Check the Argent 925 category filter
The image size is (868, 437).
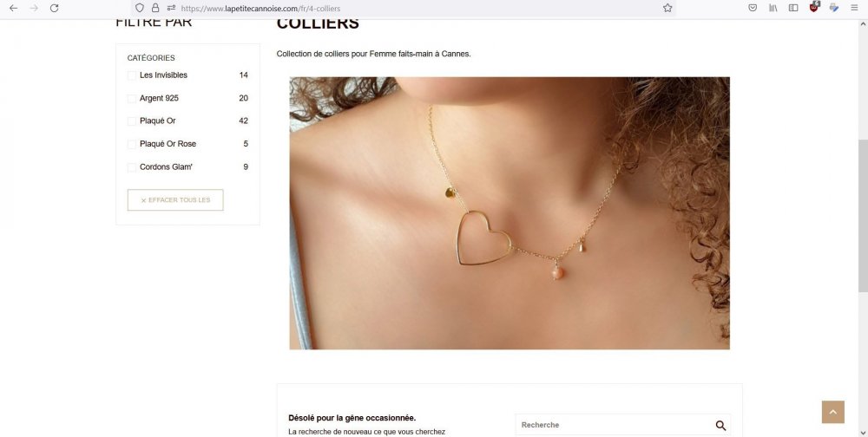pyautogui.click(x=132, y=99)
